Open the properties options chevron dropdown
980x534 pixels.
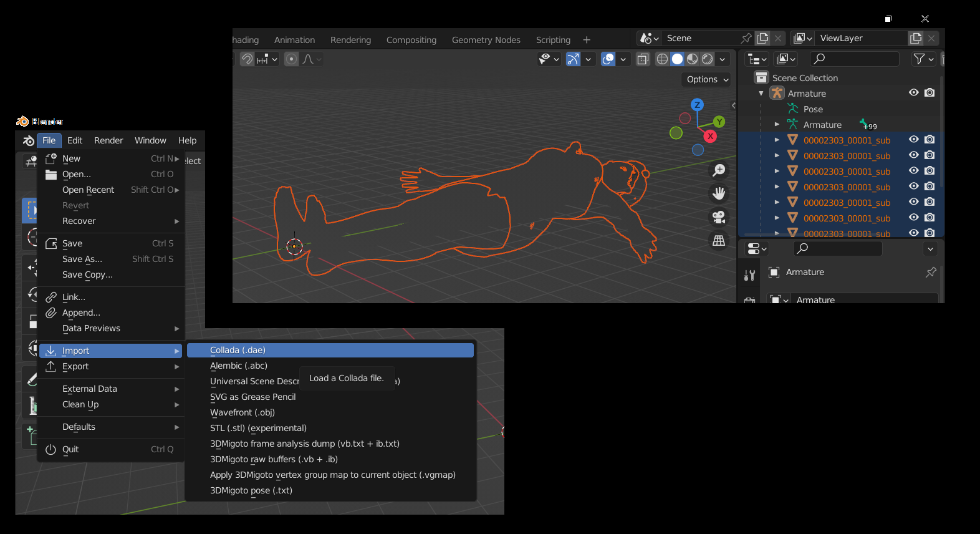(x=930, y=249)
